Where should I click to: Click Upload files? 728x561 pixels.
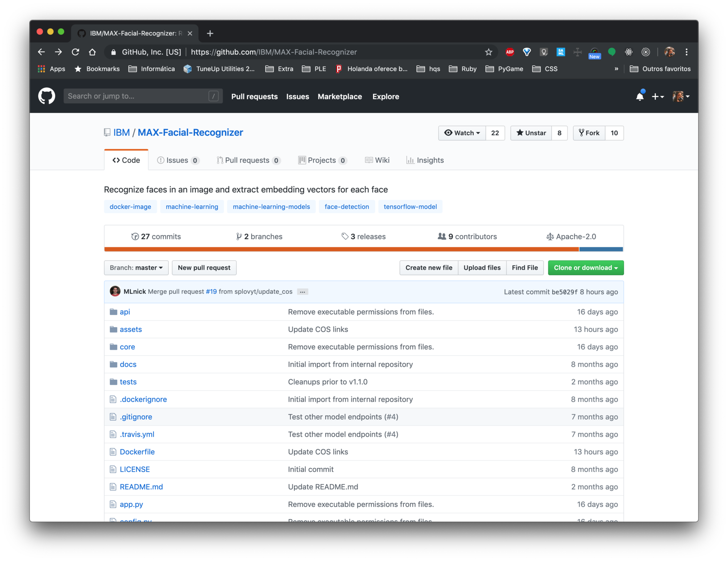pos(482,268)
